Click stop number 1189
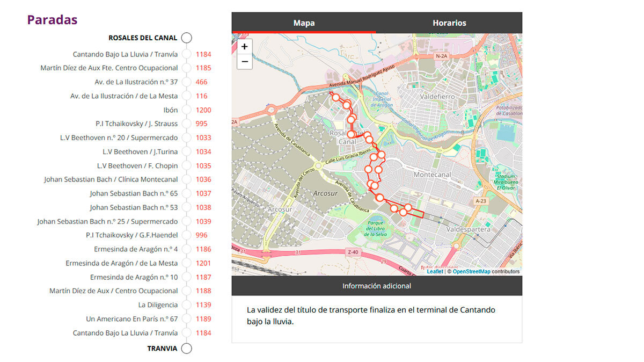Image resolution: width=644 pixels, height=362 pixels. [203, 318]
